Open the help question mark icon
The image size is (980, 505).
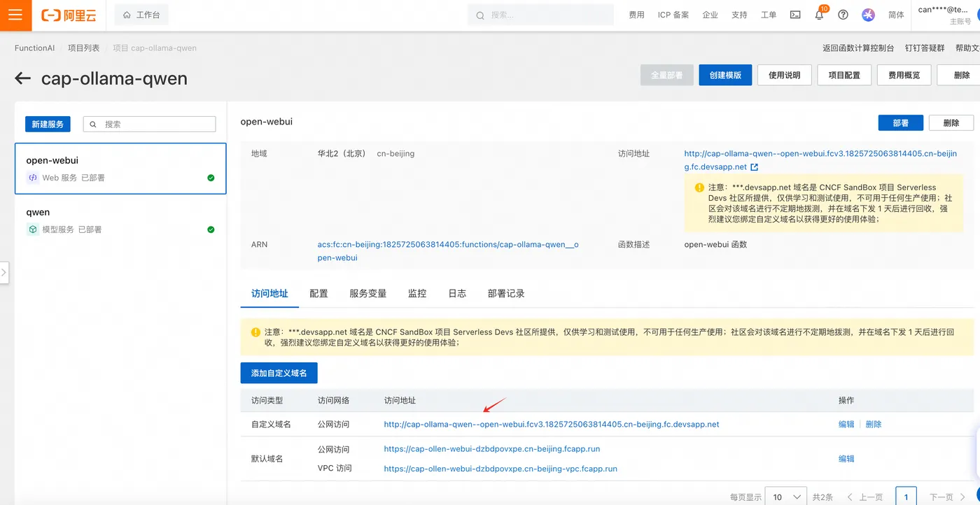click(843, 15)
